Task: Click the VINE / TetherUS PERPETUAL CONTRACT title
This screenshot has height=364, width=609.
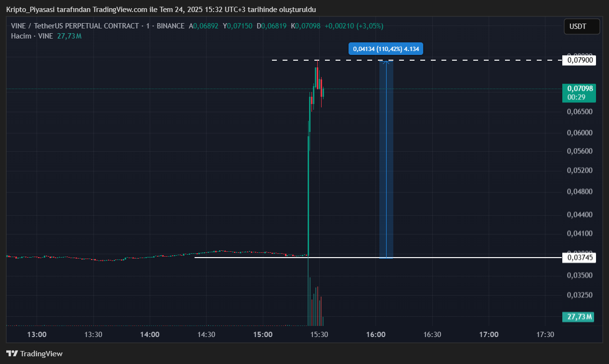Action: coord(75,26)
